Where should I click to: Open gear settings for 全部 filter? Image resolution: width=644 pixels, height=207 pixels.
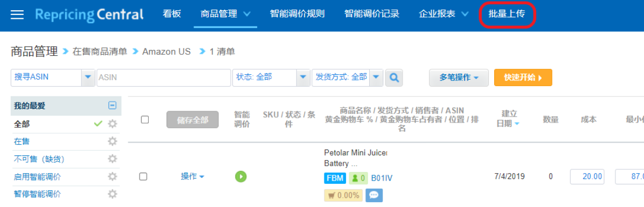click(112, 124)
